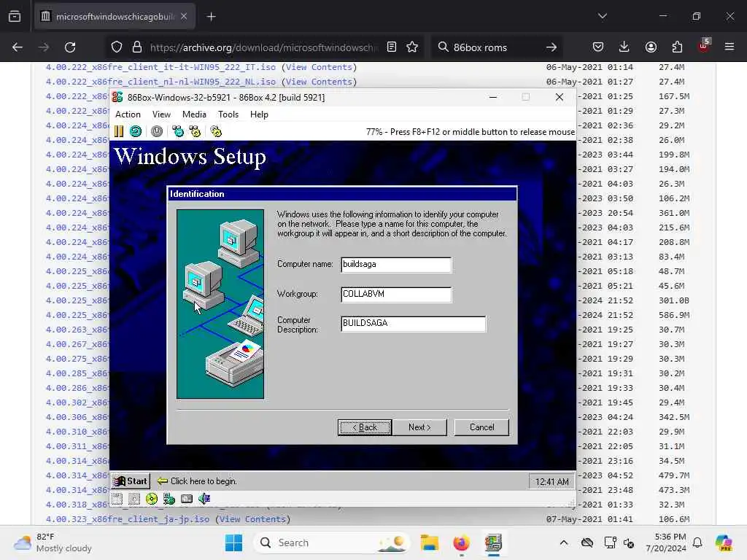Open the weather widget showing 82°F

click(x=53, y=542)
